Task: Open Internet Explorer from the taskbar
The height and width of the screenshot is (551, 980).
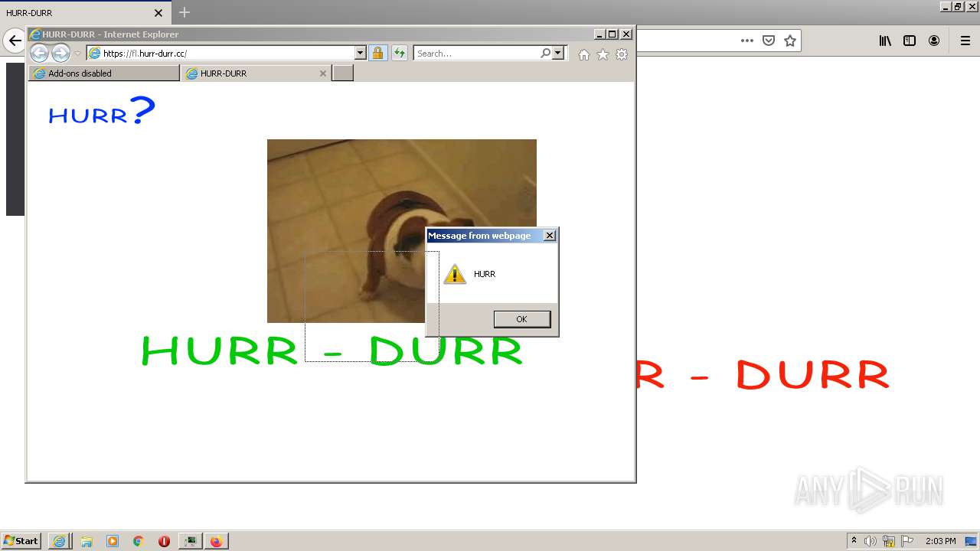Action: 59,541
